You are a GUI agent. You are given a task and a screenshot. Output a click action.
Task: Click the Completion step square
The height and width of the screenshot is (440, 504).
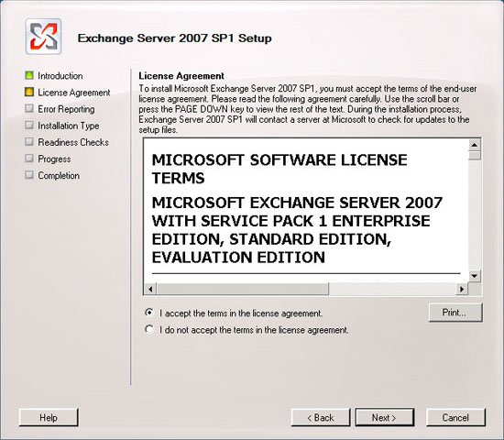pyautogui.click(x=29, y=175)
